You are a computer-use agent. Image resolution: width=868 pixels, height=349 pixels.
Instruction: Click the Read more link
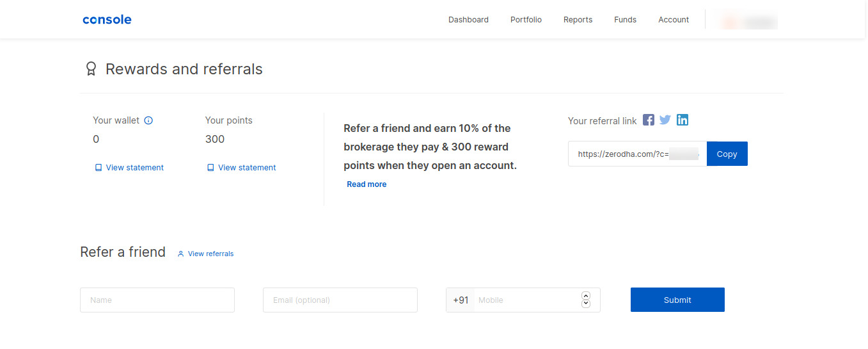coord(367,184)
